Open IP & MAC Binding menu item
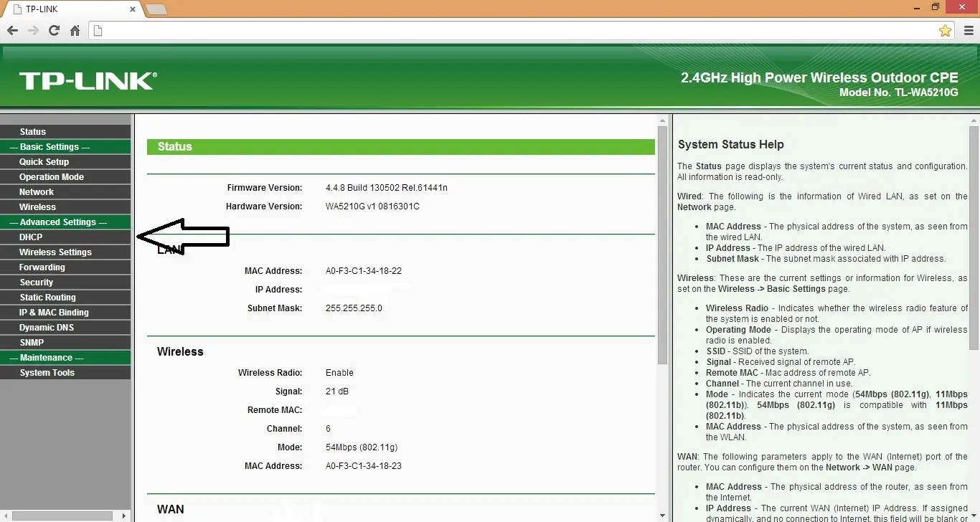Screen dimensions: 980x522 pyautogui.click(x=65, y=313)
